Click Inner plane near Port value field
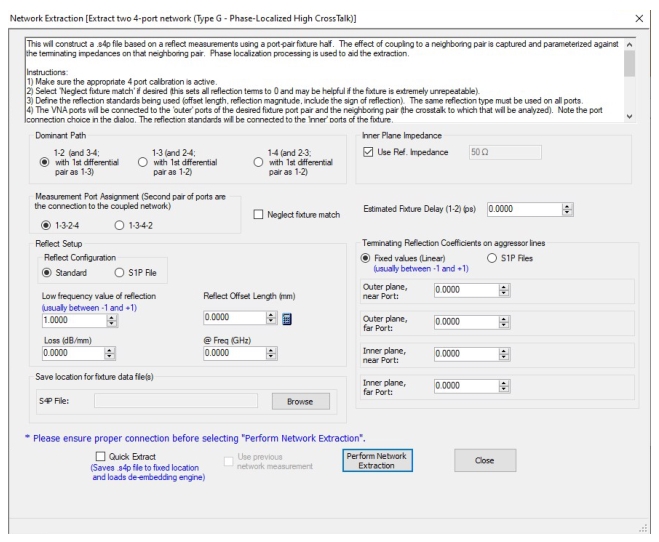Image resolution: width=659 pixels, height=542 pixels. [x=467, y=354]
